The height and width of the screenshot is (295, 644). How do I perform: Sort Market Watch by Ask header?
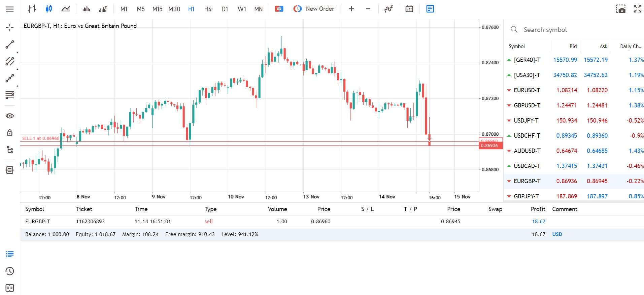[603, 46]
